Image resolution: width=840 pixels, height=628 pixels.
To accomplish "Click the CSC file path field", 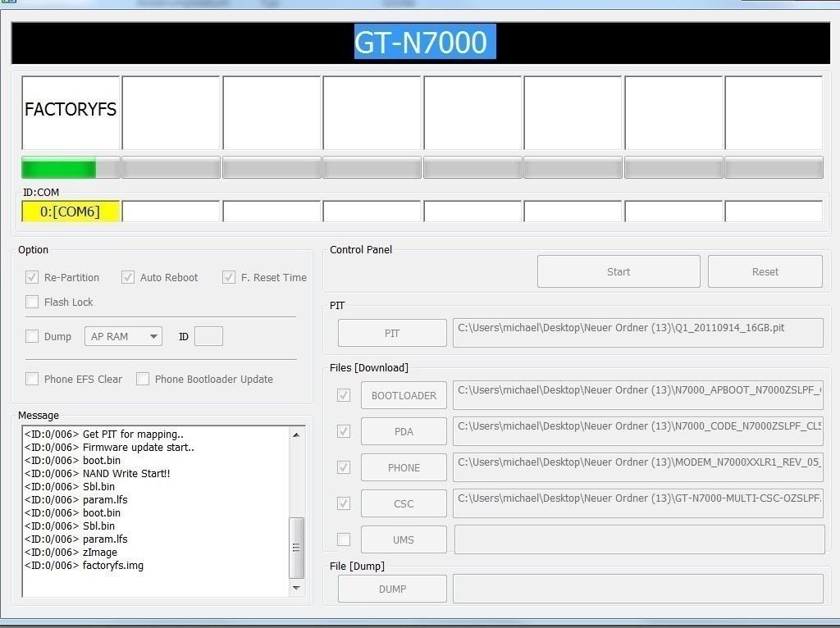I will (638, 503).
